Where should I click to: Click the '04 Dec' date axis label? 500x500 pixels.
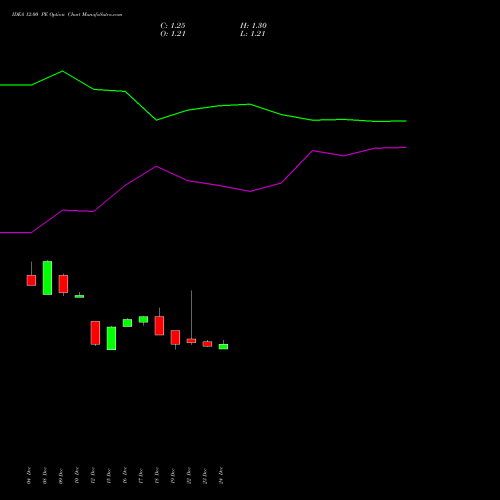click(x=29, y=475)
